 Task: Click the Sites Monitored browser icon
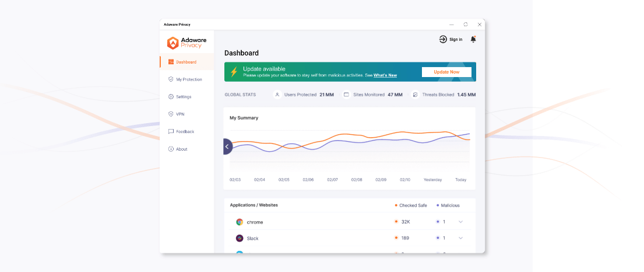346,95
